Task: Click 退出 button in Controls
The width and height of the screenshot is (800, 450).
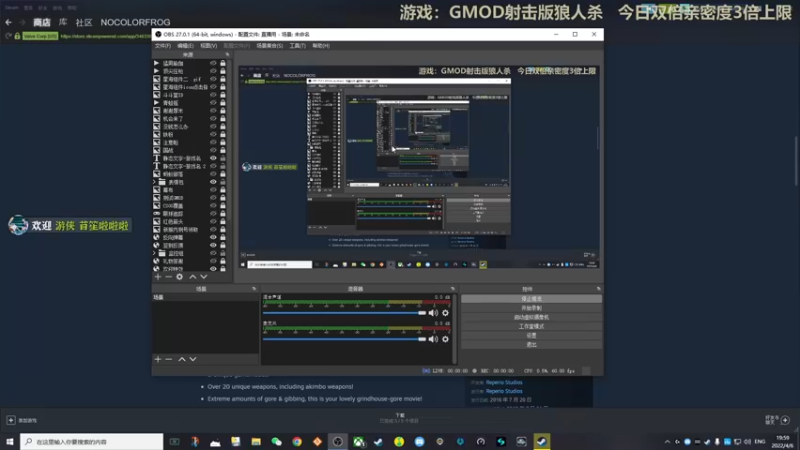Action: [531, 345]
